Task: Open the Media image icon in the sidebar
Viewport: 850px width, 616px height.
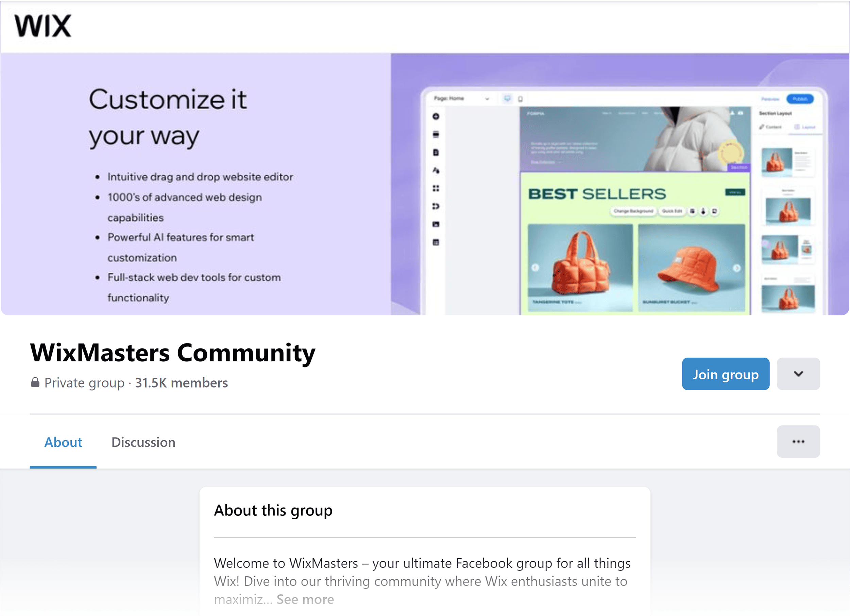Action: (x=436, y=225)
